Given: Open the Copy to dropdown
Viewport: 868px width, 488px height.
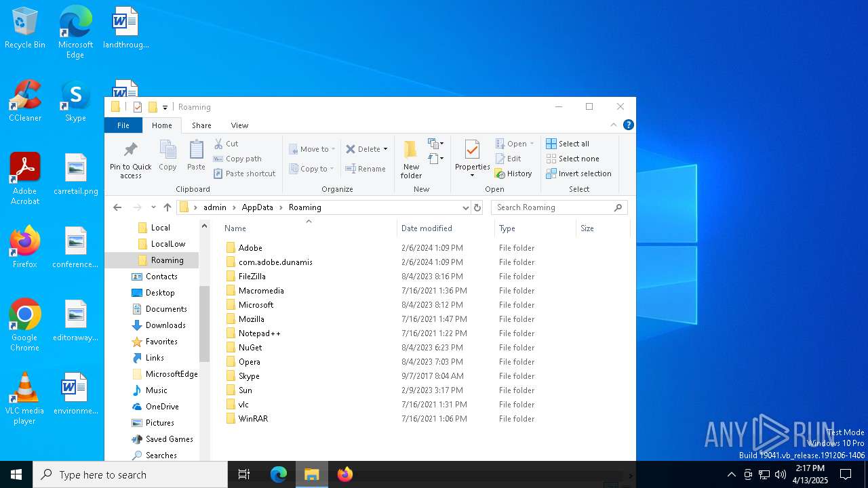Looking at the screenshot, I should (311, 169).
